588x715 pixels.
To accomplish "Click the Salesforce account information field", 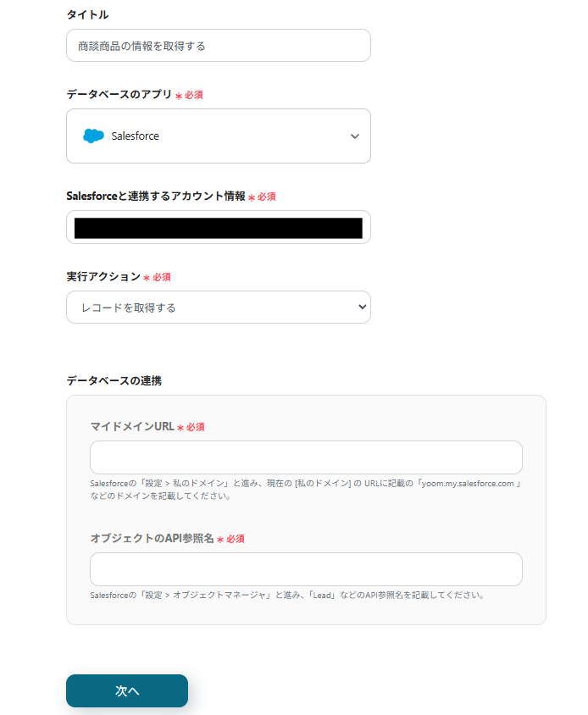I will 218,226.
